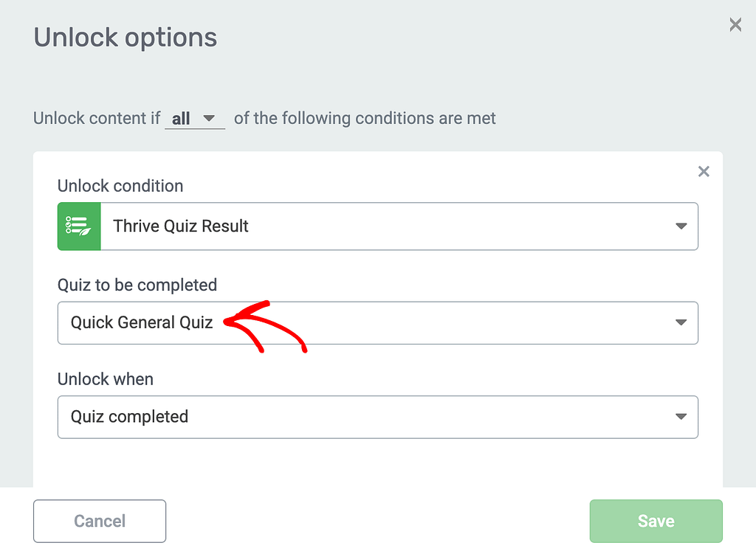The width and height of the screenshot is (756, 554).
Task: Click the Quick General Quiz dropdown arrow
Action: coord(681,322)
